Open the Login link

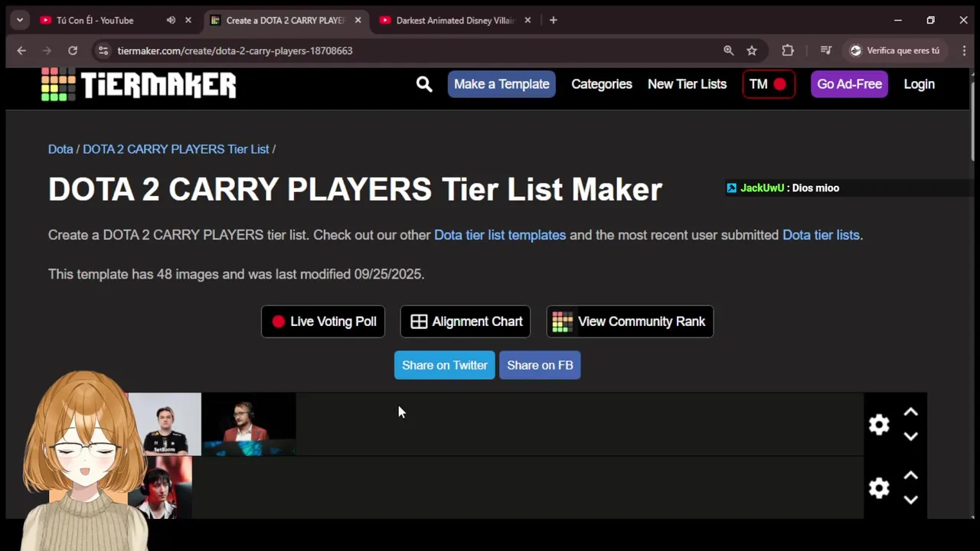pyautogui.click(x=919, y=84)
